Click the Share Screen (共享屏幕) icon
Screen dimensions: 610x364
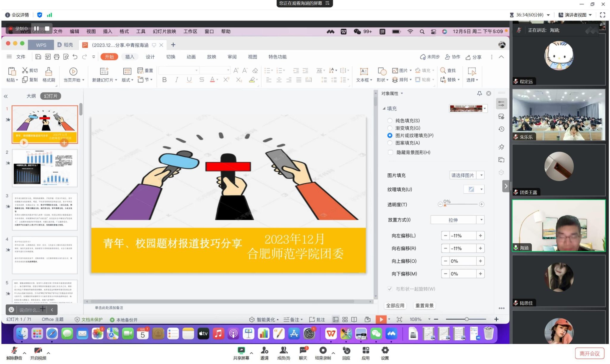241,350
